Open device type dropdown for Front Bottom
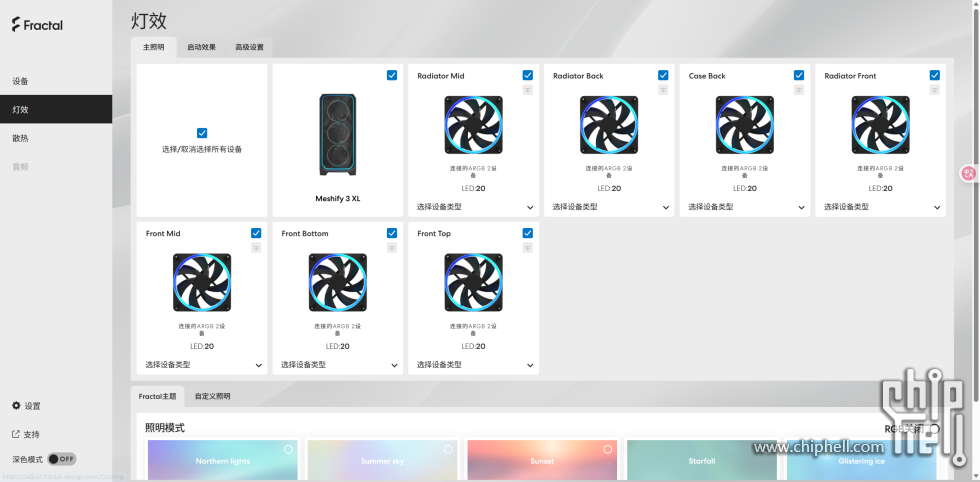Image resolution: width=980 pixels, height=482 pixels. pyautogui.click(x=338, y=365)
